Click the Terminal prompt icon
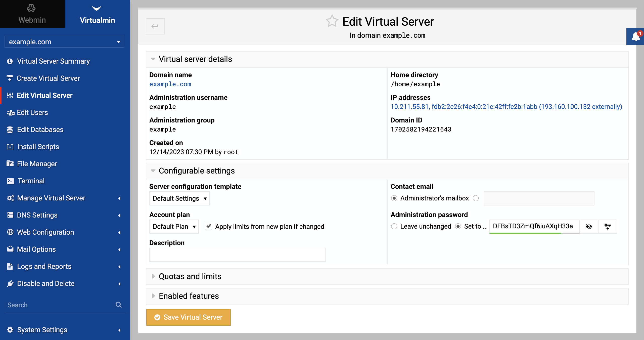Image resolution: width=644 pixels, height=340 pixels. point(10,181)
